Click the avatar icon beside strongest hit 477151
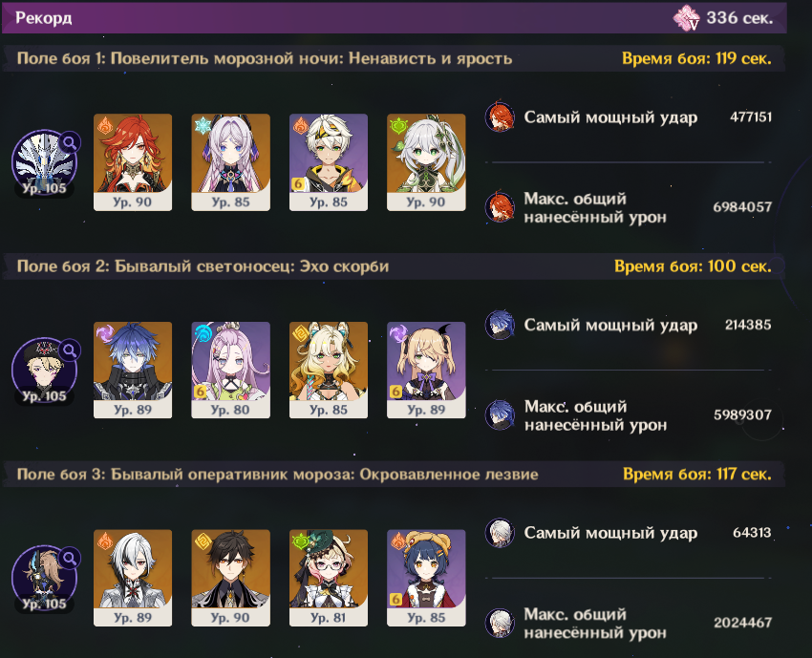Image resolution: width=812 pixels, height=658 pixels. click(500, 117)
